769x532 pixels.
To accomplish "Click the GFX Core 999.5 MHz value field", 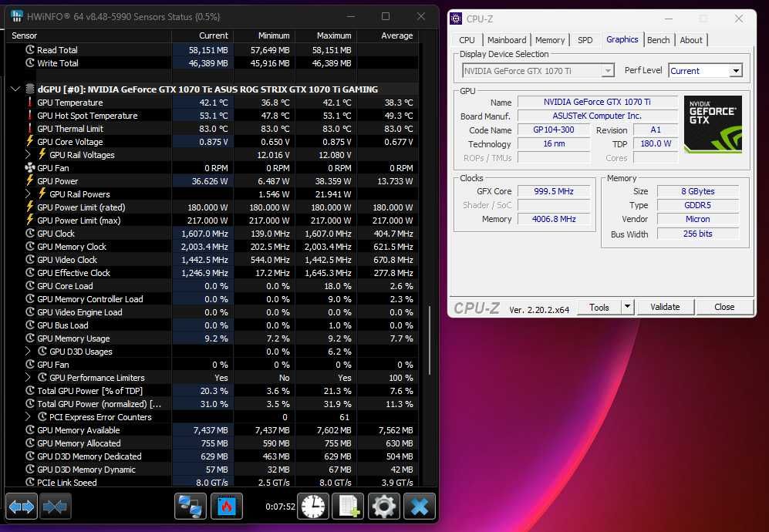I will 554,191.
